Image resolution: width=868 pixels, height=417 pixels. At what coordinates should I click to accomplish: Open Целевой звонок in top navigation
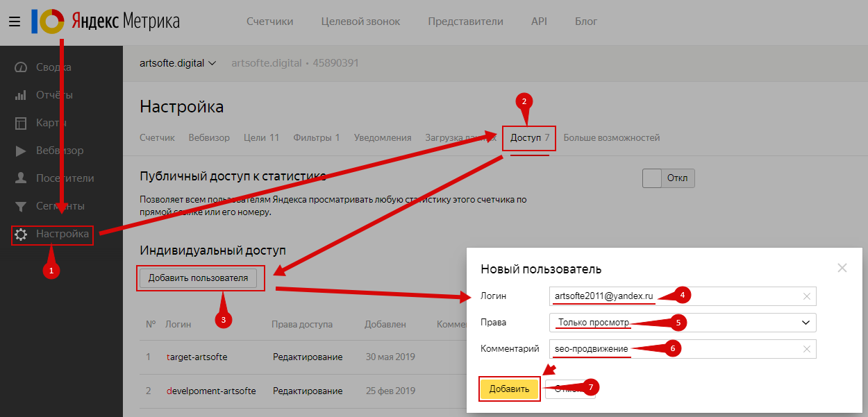coord(360,22)
